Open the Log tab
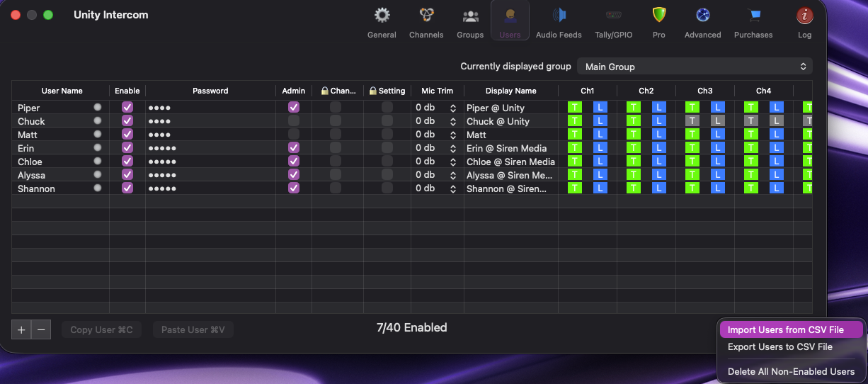 coord(804,22)
